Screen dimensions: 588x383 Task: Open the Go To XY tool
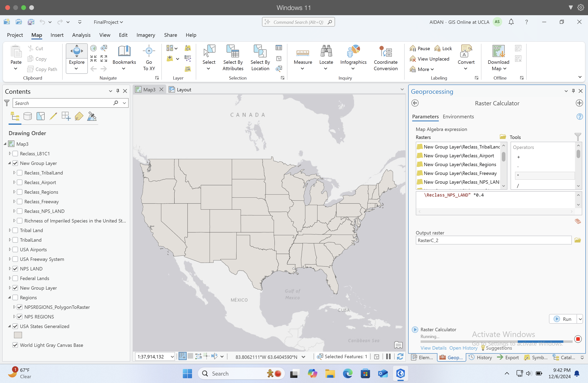149,58
